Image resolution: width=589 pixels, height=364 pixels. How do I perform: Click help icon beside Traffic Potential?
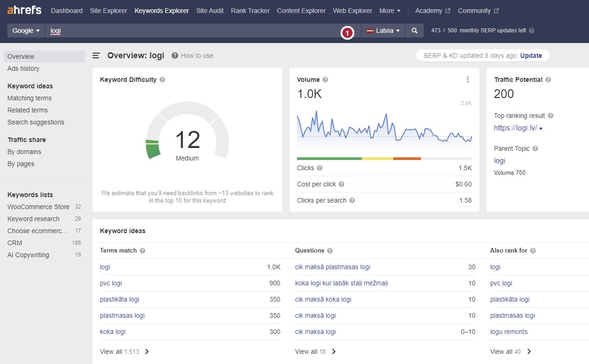548,80
